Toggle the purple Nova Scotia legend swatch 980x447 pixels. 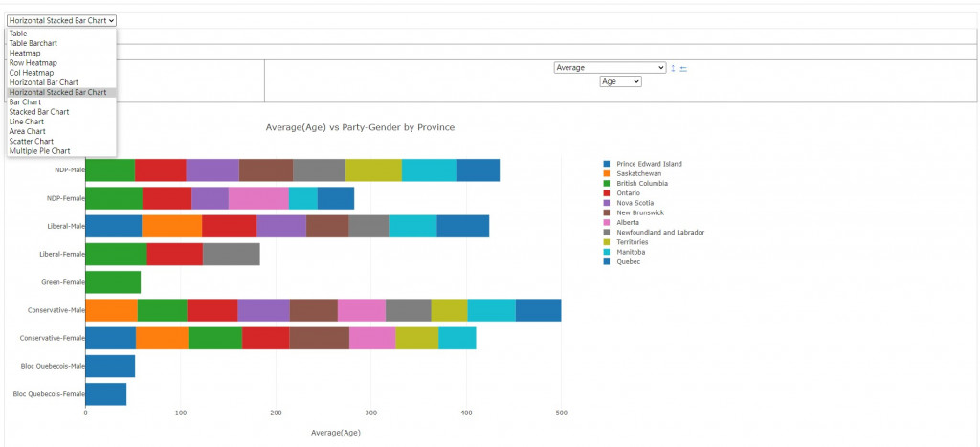tap(606, 203)
